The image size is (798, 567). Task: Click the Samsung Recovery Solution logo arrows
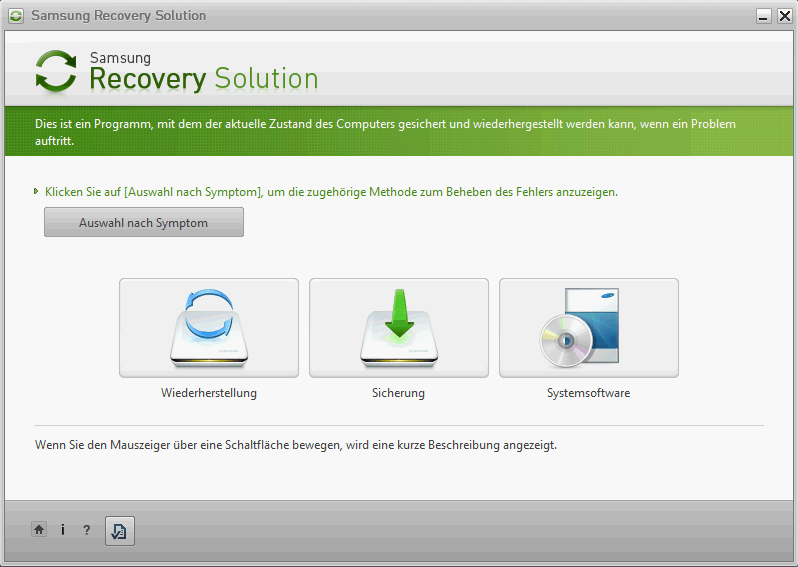point(56,72)
